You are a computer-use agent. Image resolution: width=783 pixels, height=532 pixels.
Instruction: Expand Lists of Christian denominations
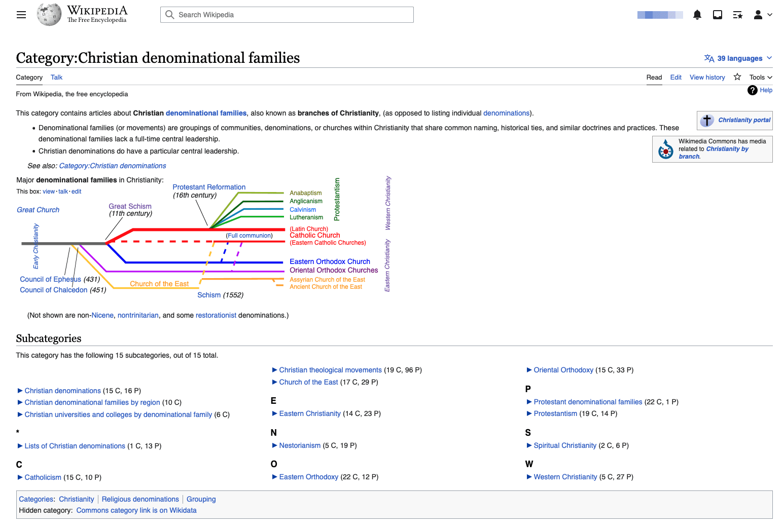[x=20, y=446]
